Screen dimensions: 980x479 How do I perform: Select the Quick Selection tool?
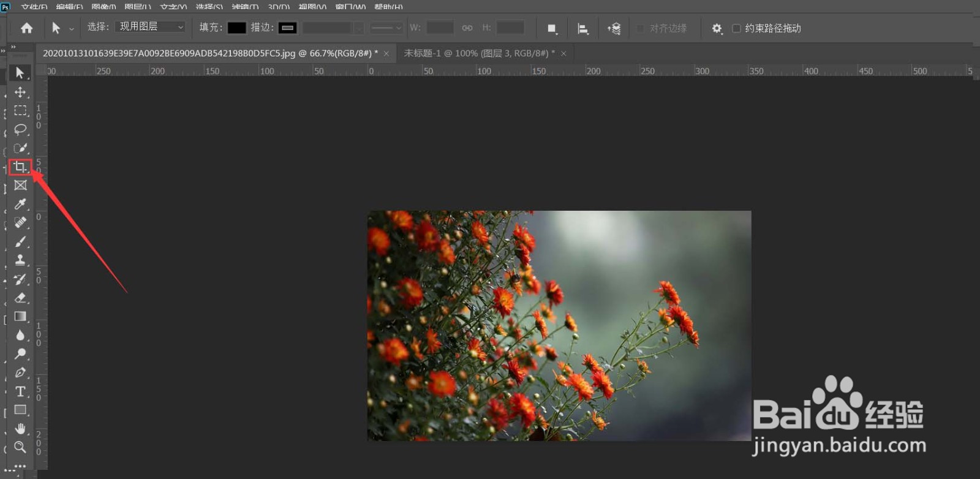(20, 148)
